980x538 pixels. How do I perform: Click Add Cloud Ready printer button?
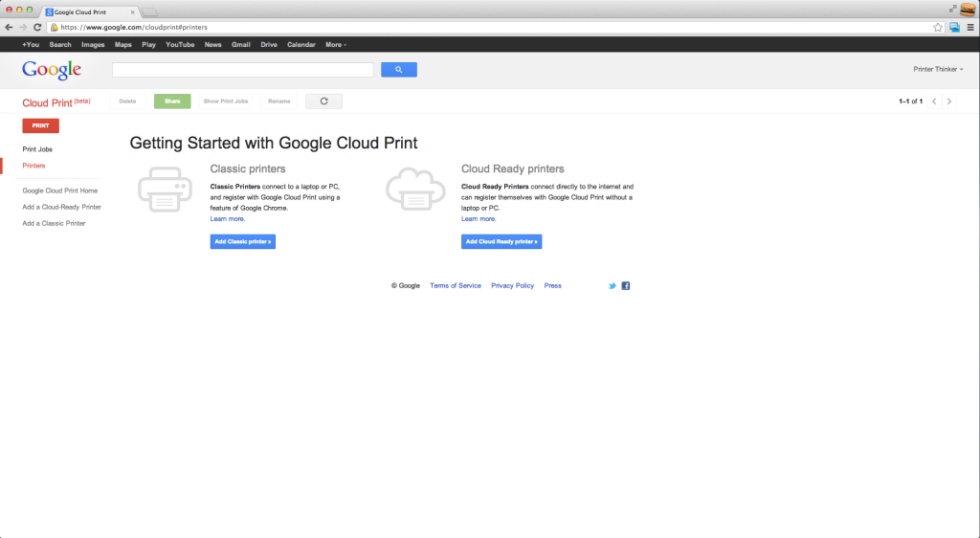click(501, 242)
